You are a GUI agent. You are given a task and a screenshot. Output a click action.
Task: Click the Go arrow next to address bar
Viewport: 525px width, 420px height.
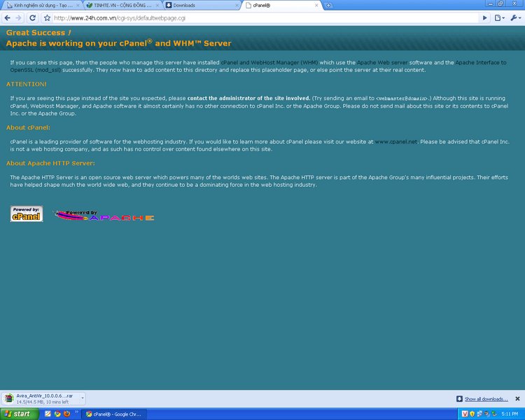tap(485, 17)
